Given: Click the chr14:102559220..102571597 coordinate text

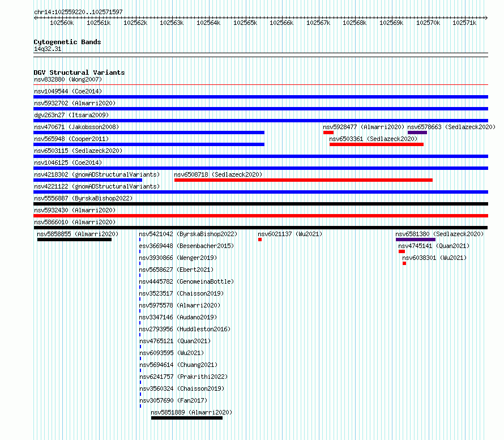Looking at the screenshot, I should tap(78, 12).
